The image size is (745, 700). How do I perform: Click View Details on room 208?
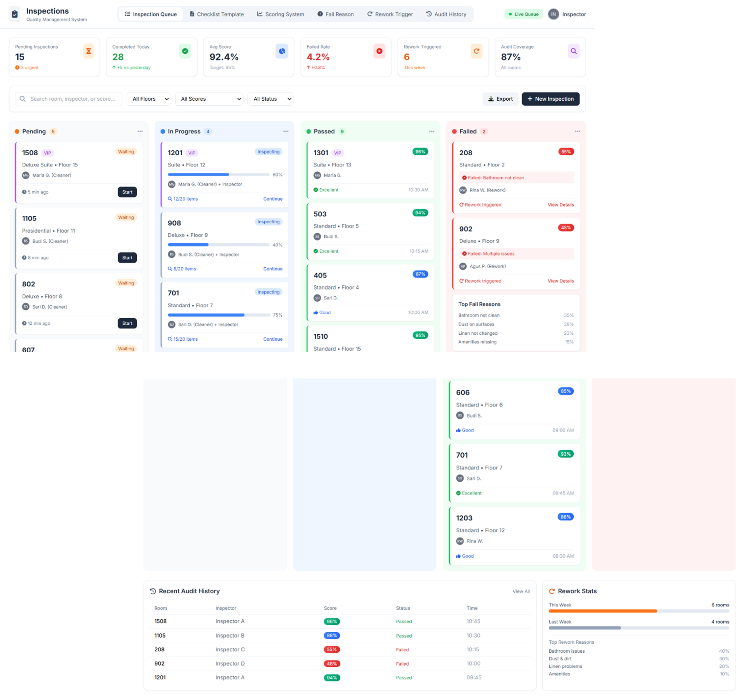[561, 205]
